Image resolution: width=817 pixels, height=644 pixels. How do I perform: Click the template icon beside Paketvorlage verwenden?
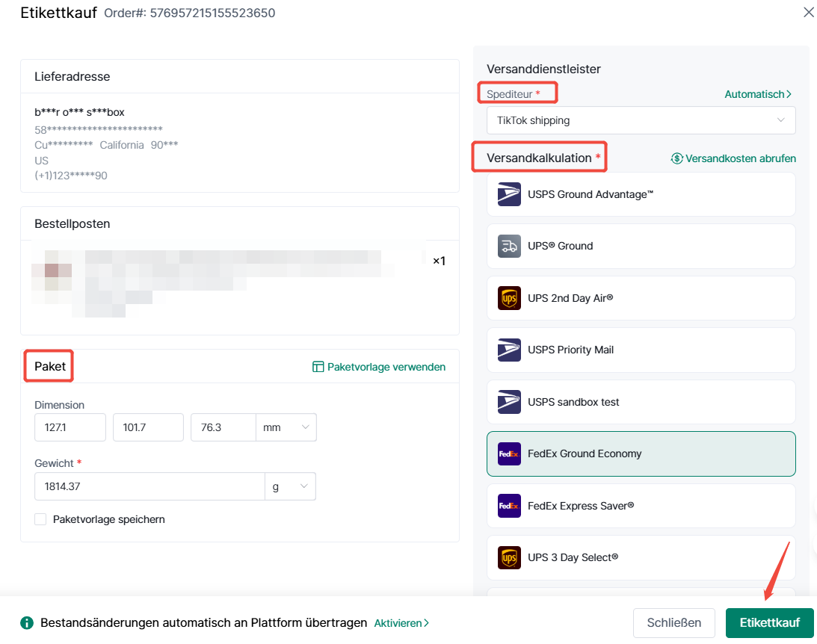[318, 367]
